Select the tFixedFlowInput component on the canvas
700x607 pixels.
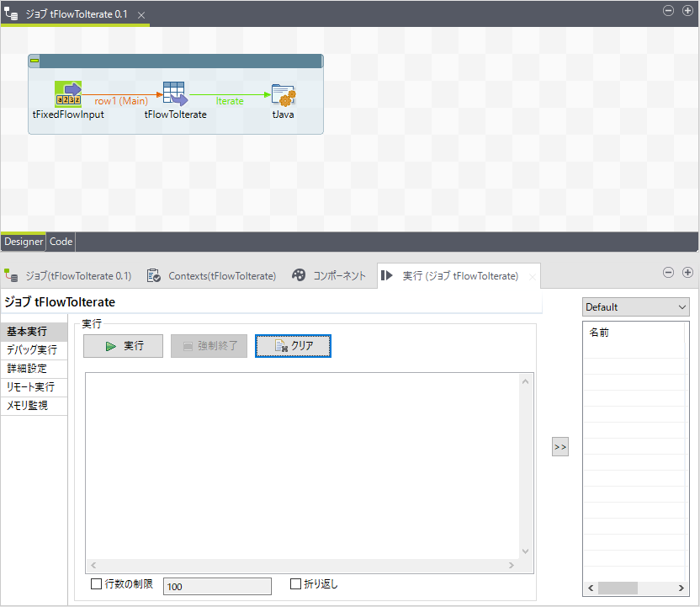69,94
